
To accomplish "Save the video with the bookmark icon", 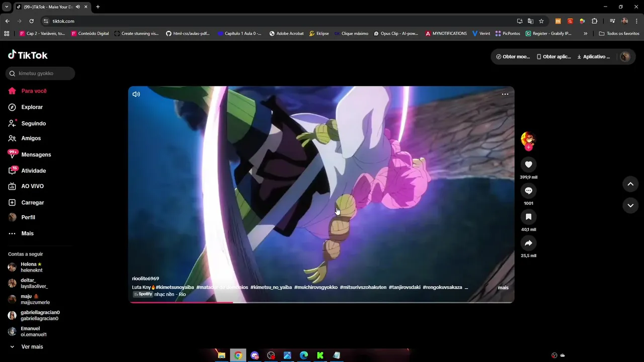I will click(528, 217).
